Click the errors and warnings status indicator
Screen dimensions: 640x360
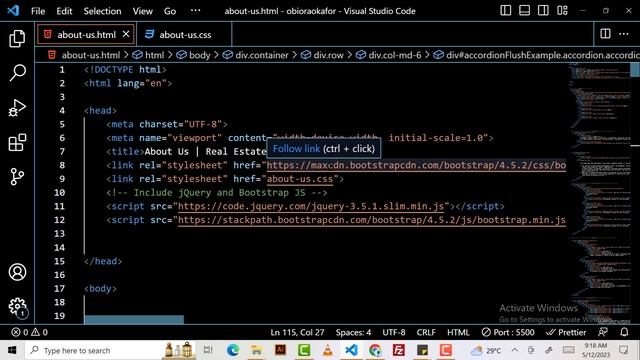coord(29,332)
